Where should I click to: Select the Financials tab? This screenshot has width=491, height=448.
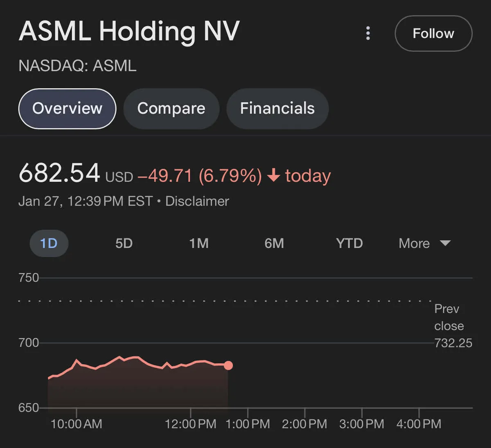(277, 109)
